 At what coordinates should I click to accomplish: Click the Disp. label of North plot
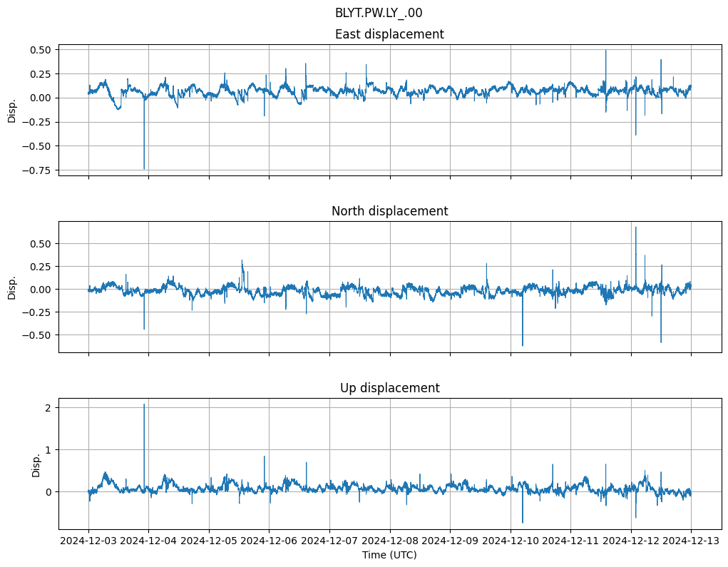click(x=12, y=288)
